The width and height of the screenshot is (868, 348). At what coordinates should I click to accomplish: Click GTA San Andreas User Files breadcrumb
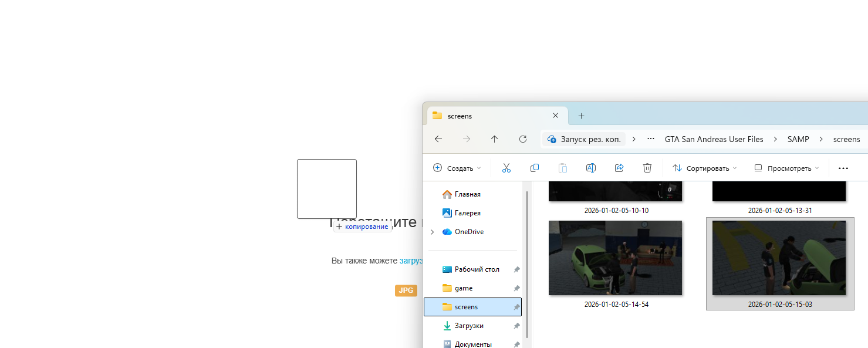(714, 139)
